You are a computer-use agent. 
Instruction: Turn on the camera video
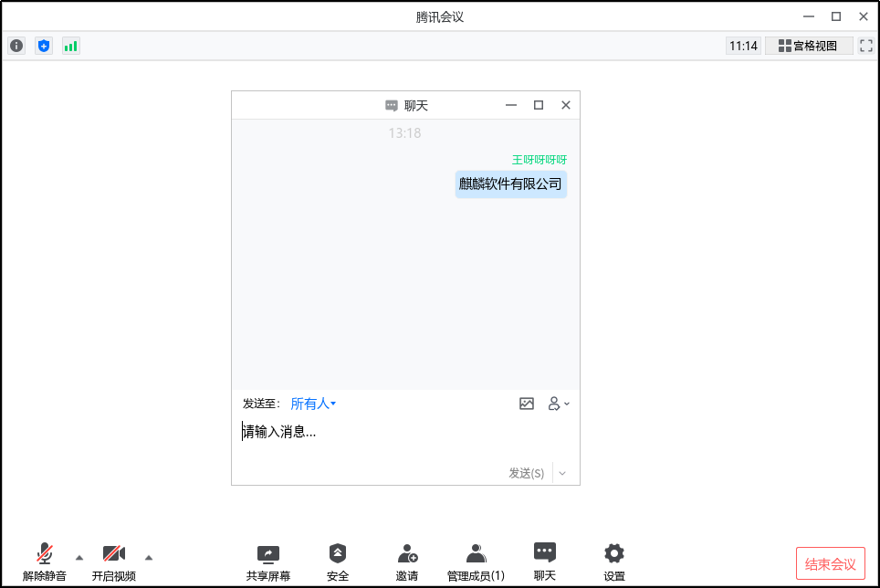pyautogui.click(x=113, y=560)
